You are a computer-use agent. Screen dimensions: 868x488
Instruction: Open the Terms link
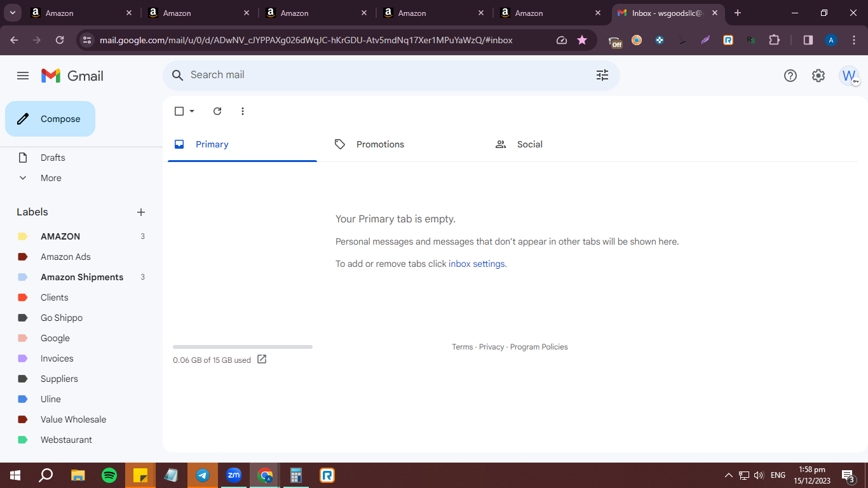(x=463, y=347)
